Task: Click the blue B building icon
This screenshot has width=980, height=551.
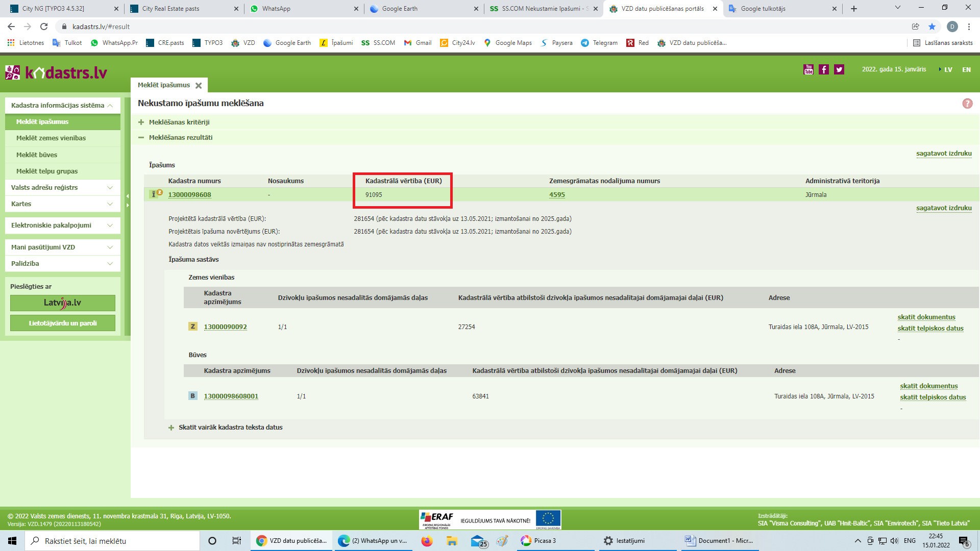Action: pos(193,396)
